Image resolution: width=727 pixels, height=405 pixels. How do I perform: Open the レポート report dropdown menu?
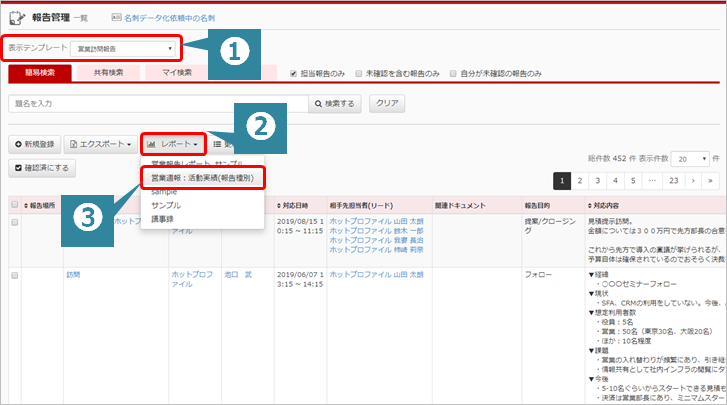pyautogui.click(x=172, y=144)
